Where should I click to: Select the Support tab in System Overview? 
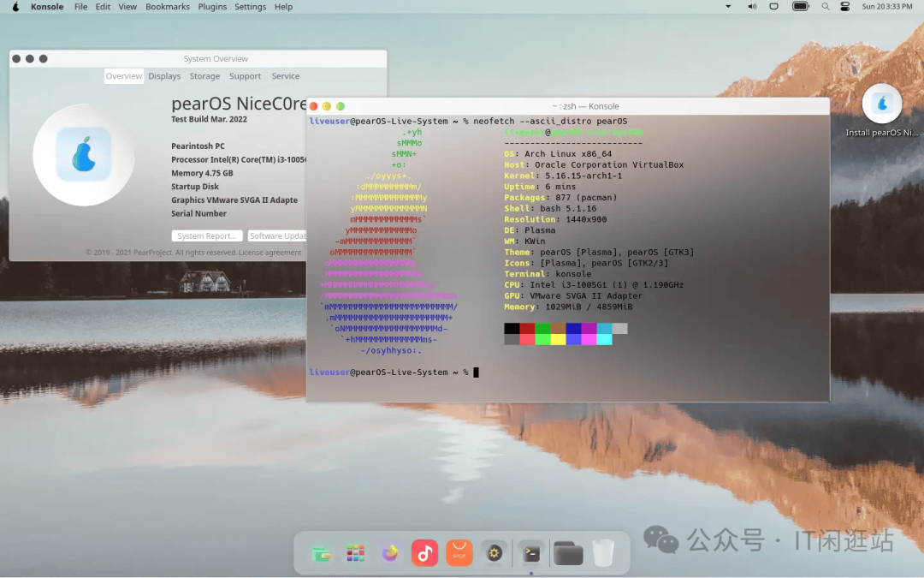pos(246,76)
